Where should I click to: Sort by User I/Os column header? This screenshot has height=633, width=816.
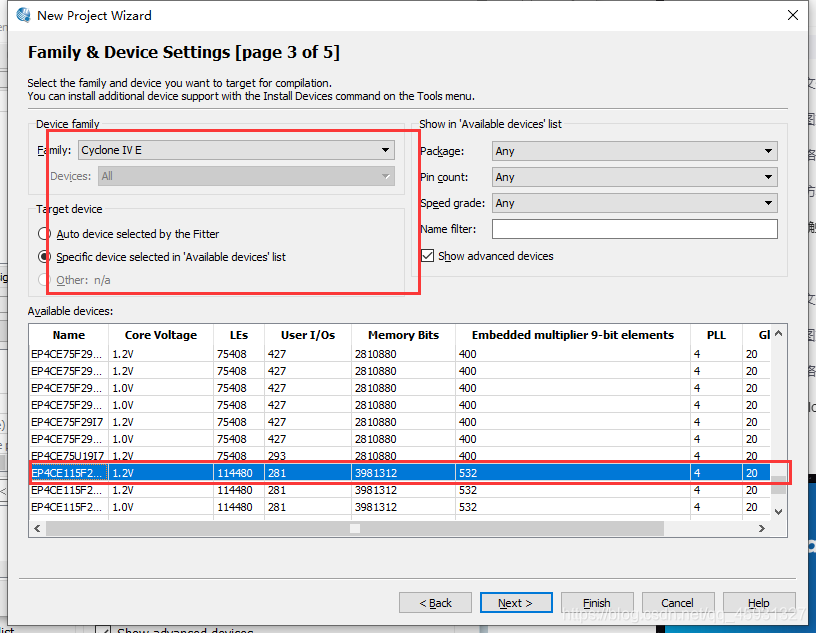click(308, 335)
